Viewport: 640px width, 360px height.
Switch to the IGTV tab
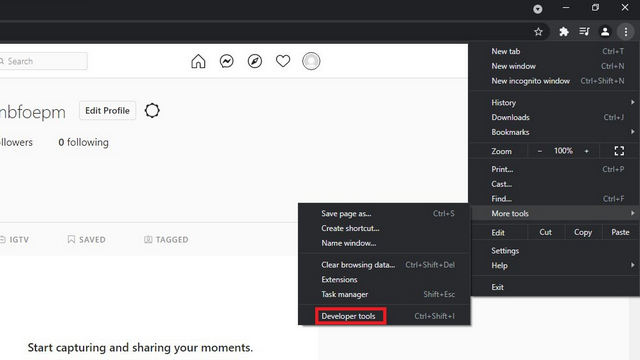15,240
